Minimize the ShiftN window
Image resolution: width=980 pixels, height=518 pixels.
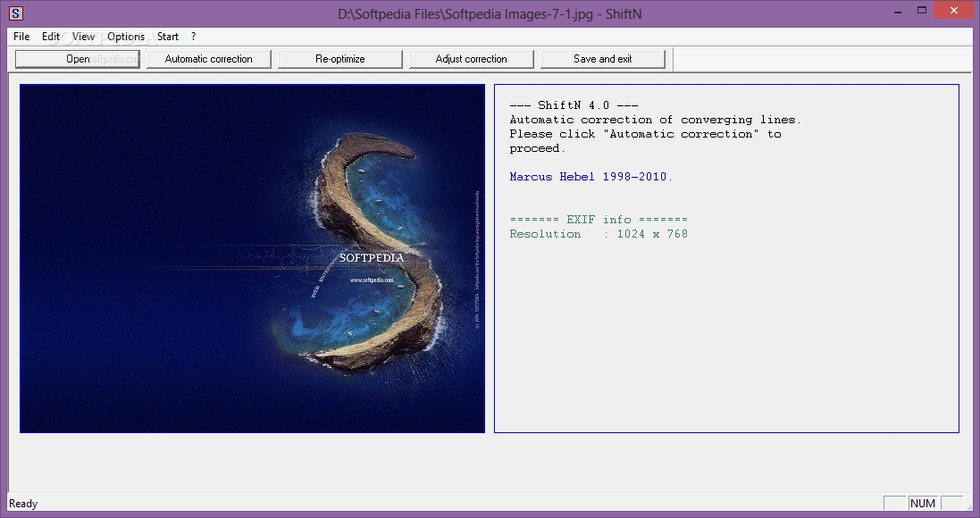pyautogui.click(x=898, y=11)
